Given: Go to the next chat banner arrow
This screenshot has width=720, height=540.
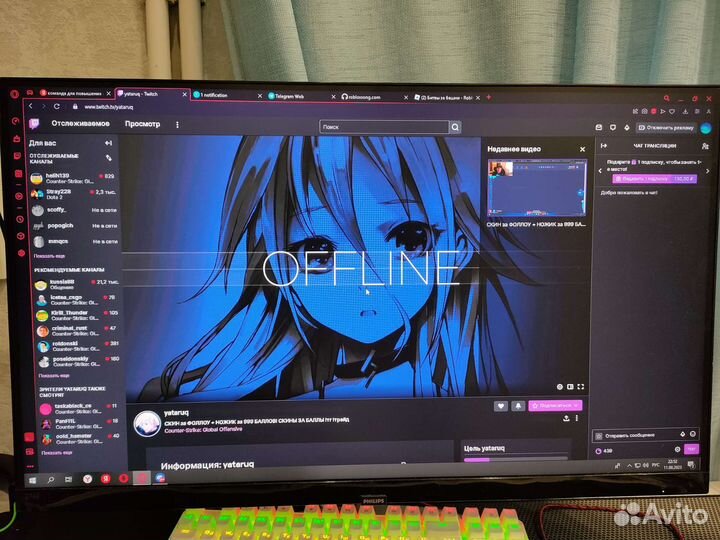Looking at the screenshot, I should coord(708,171).
